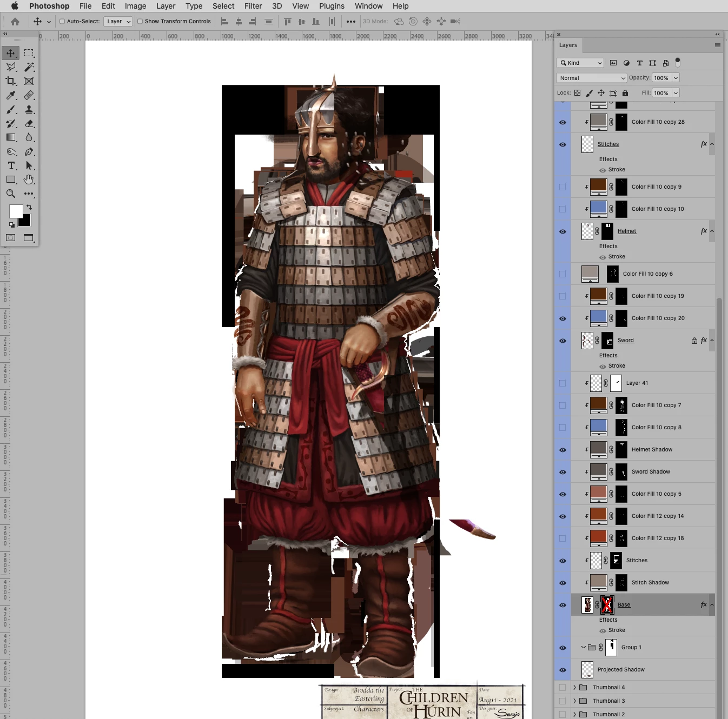This screenshot has width=728, height=719.
Task: Select the Brush tool
Action: click(11, 109)
